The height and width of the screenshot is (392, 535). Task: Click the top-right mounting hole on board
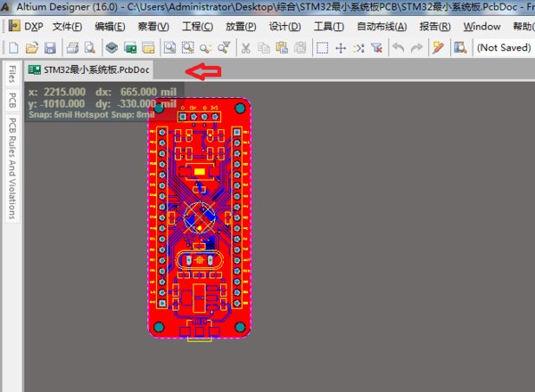click(240, 109)
